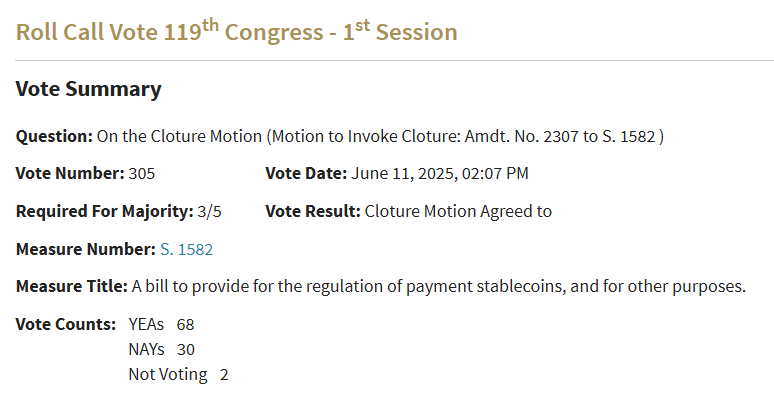
Task: Click the Cloture Motion question description
Action: coord(380,136)
